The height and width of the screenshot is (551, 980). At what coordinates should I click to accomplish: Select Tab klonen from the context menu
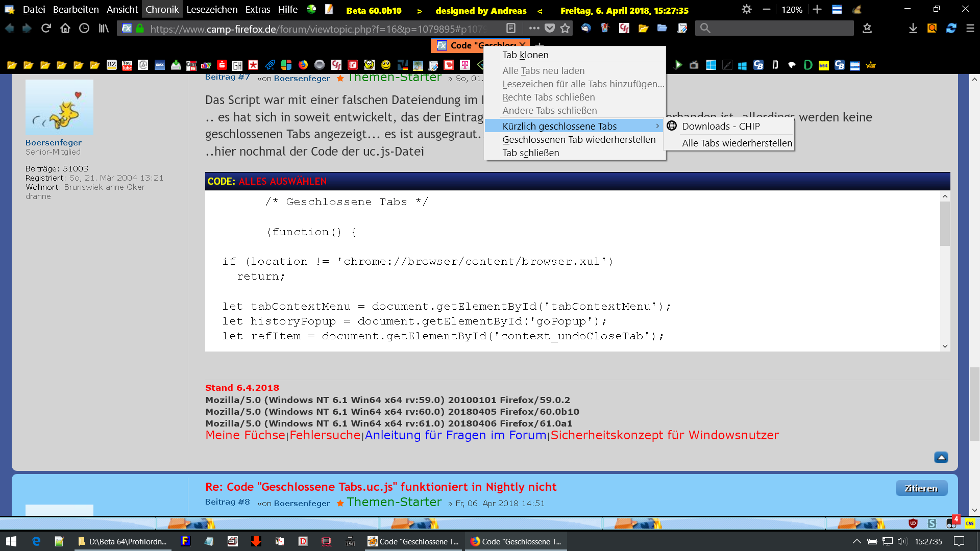tap(525, 55)
